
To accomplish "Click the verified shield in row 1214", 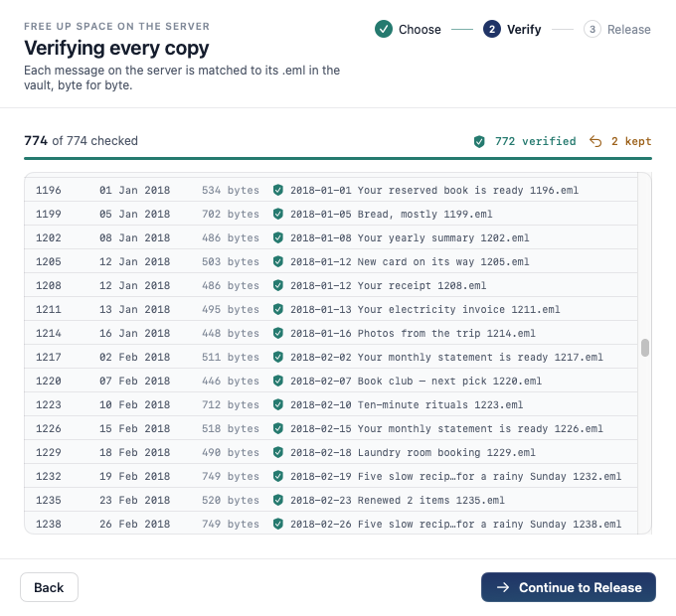I will (x=278, y=333).
